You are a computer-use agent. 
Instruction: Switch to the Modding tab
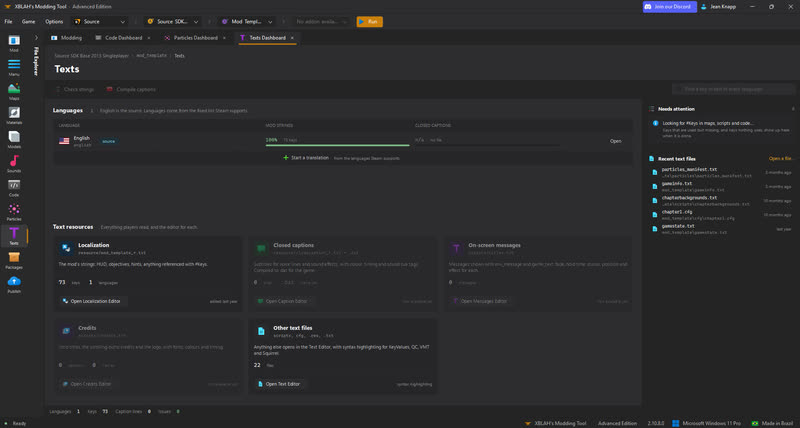click(x=66, y=38)
